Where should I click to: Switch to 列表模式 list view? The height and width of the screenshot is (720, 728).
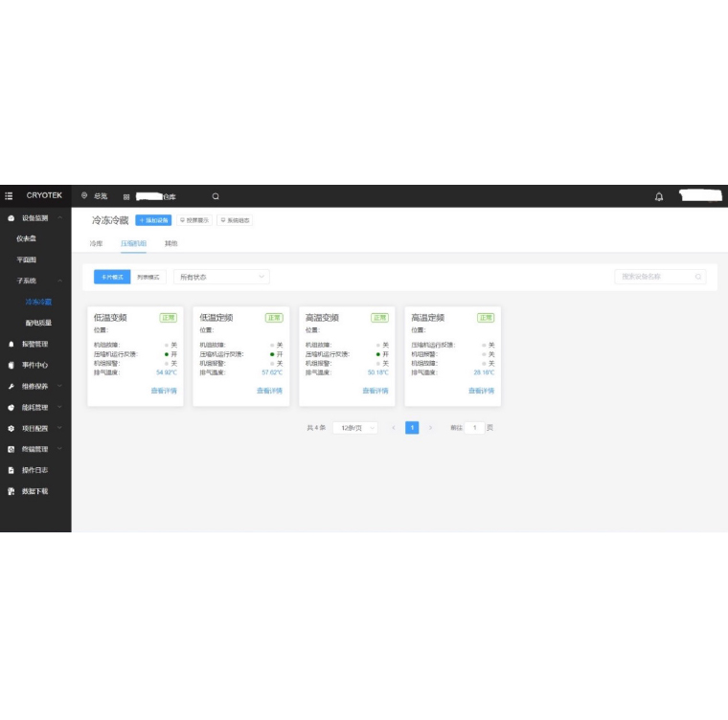[x=148, y=277]
